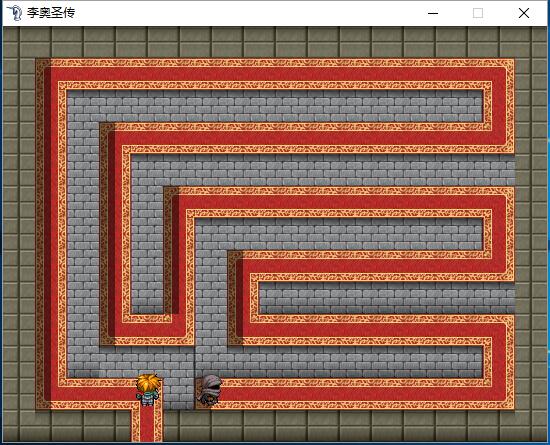This screenshot has height=445, width=550.
Task: Click the window title 李奥圣传
Action: click(51, 13)
